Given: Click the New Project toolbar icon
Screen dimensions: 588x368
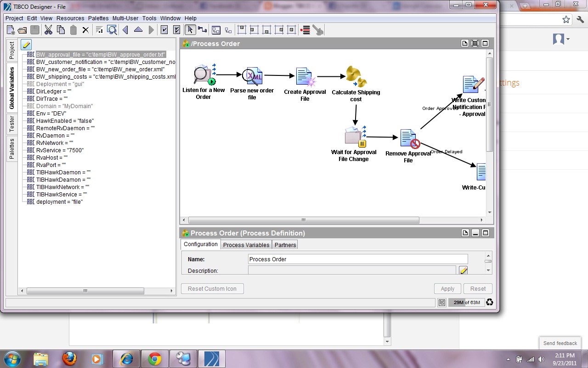Looking at the screenshot, I should [x=11, y=30].
